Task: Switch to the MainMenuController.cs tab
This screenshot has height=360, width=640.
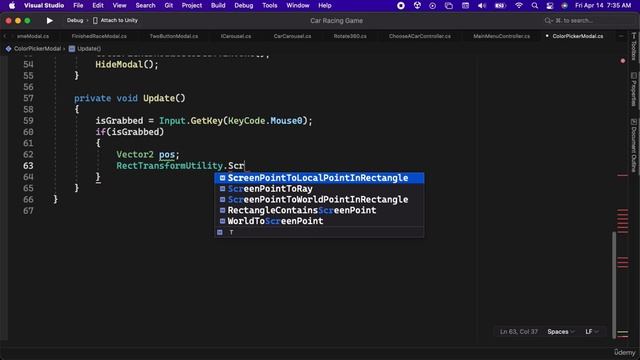Action: pos(501,36)
